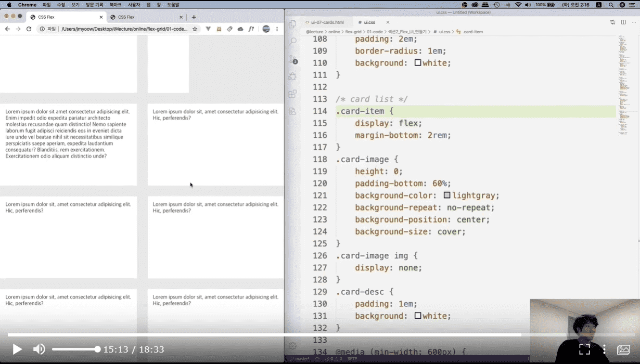Open a new Chrome tab
Viewport: 640px width, 364px height.
point(194,17)
